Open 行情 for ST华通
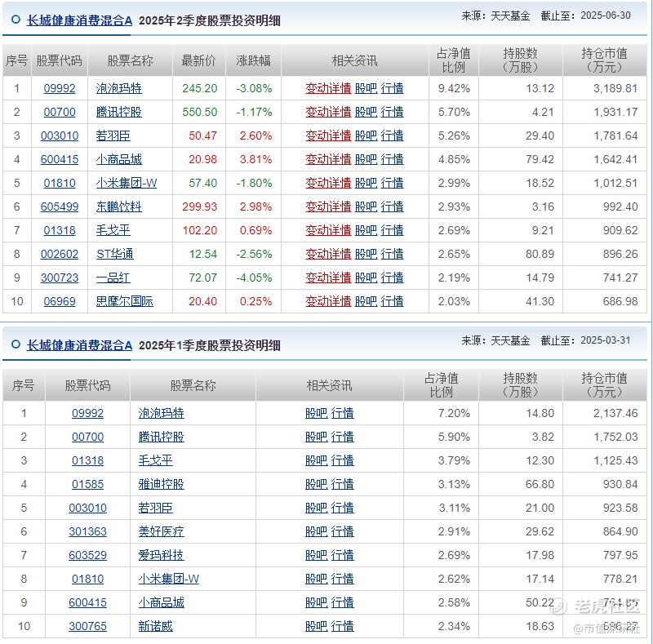 392,254
